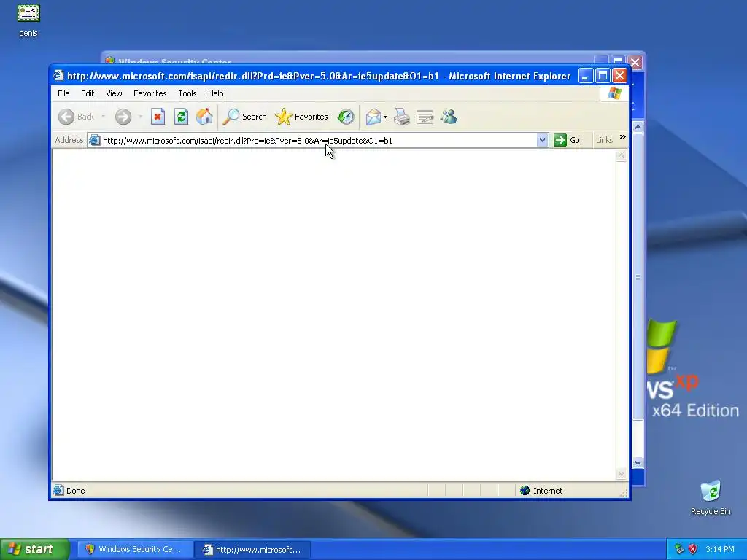Open the Edit menu
747x560 pixels.
point(88,93)
